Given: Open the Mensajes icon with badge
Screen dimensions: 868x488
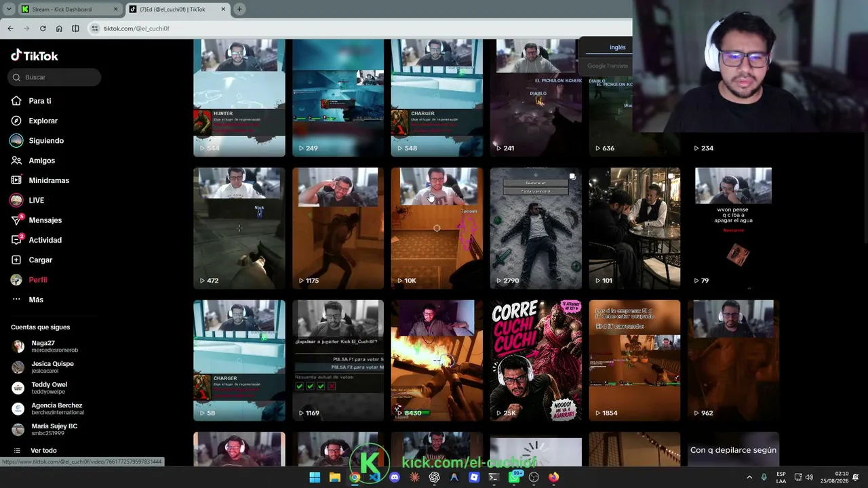Looking at the screenshot, I should tap(16, 220).
